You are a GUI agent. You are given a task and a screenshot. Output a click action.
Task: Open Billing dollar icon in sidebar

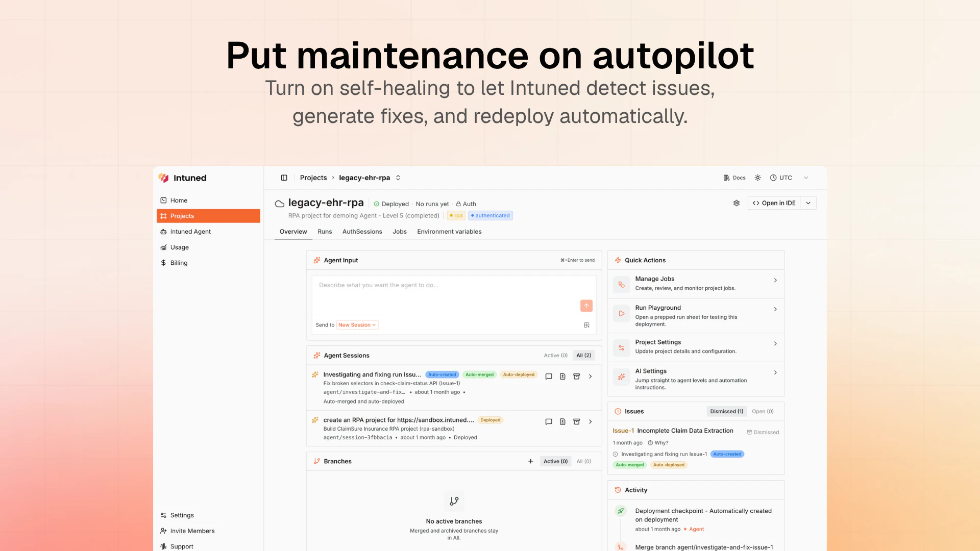tap(163, 263)
